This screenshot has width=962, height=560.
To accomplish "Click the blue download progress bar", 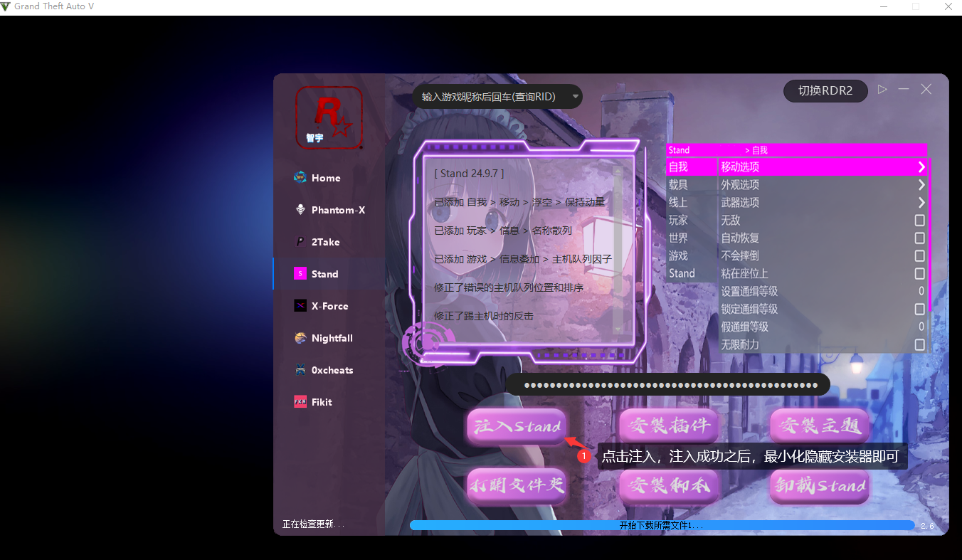I will tap(662, 525).
